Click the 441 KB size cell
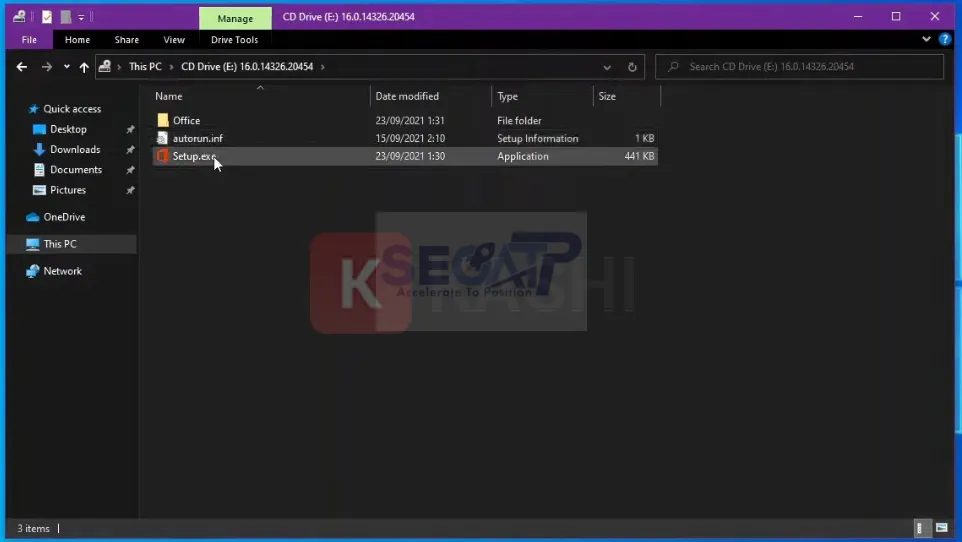 click(x=639, y=156)
